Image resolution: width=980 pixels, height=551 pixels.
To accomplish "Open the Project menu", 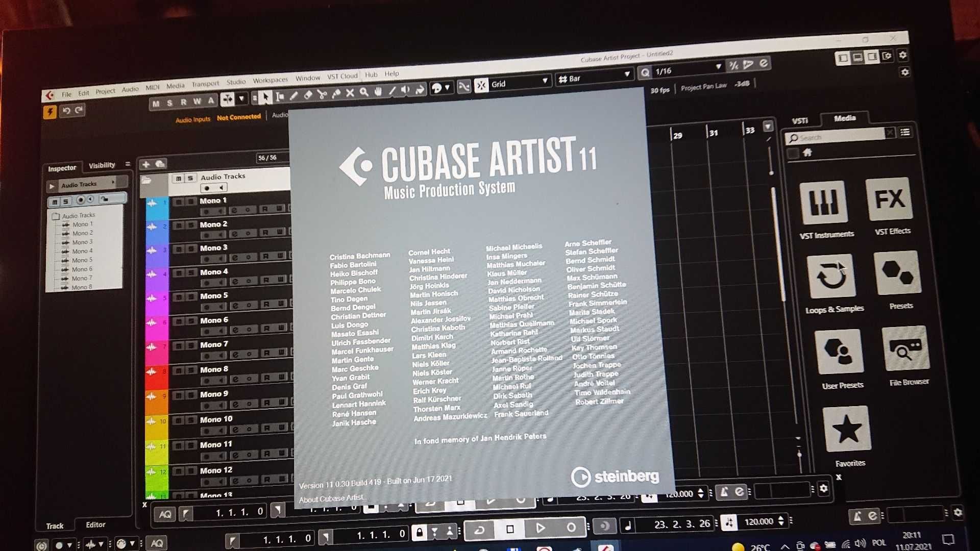I will [105, 92].
